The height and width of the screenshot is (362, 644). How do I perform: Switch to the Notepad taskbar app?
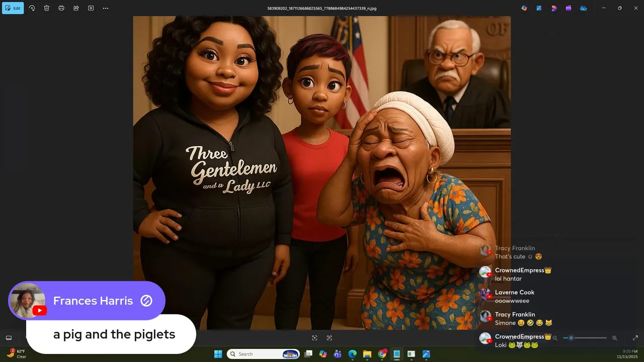(x=396, y=354)
